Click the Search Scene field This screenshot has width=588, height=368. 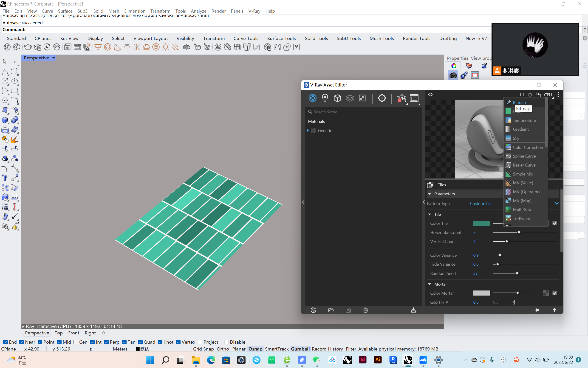(363, 112)
